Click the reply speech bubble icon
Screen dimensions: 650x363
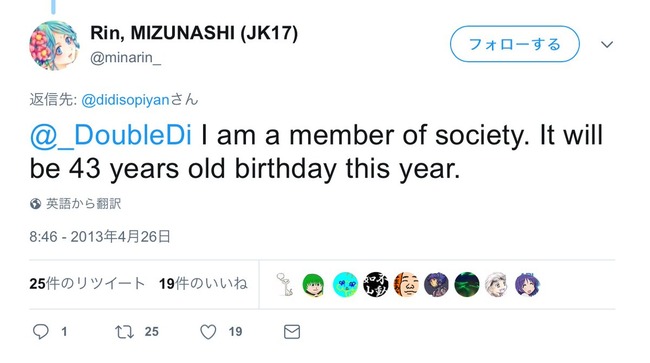click(41, 332)
